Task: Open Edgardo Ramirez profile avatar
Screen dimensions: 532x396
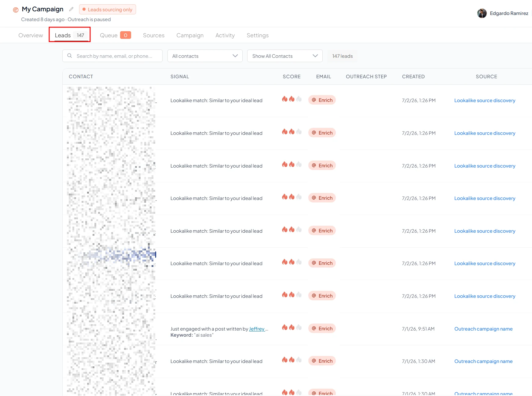Action: click(482, 13)
